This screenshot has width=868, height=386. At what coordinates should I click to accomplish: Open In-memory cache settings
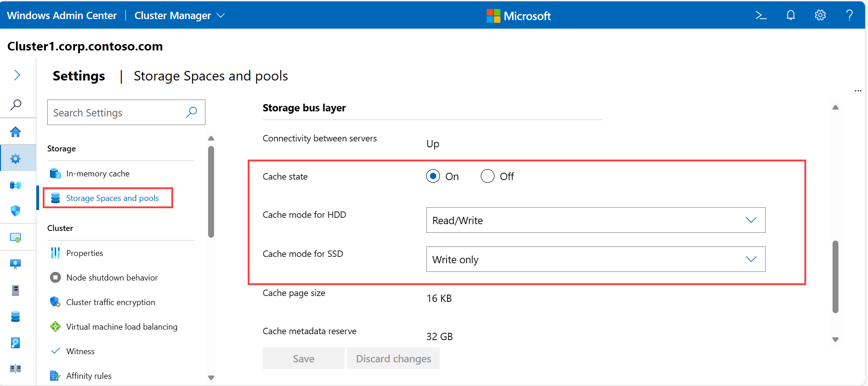(x=98, y=174)
